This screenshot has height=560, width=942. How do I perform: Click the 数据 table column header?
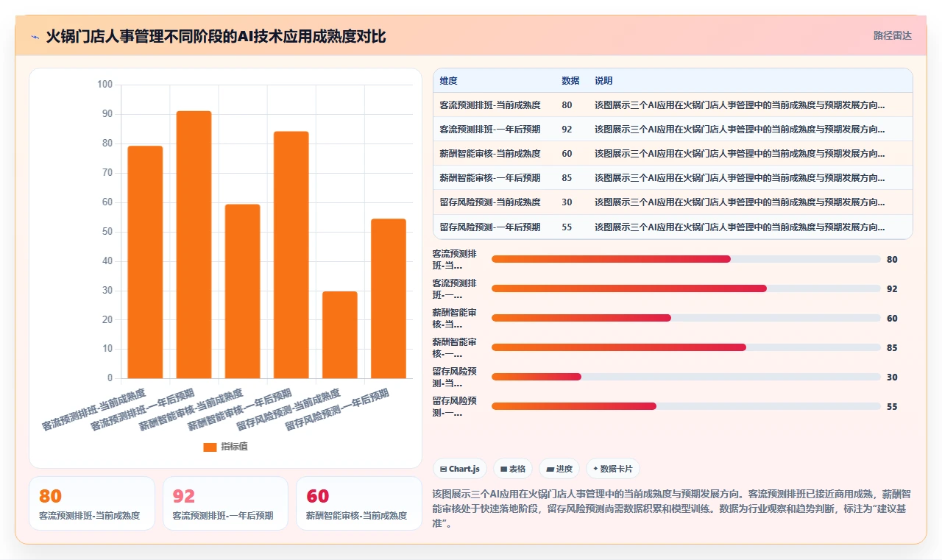point(570,81)
